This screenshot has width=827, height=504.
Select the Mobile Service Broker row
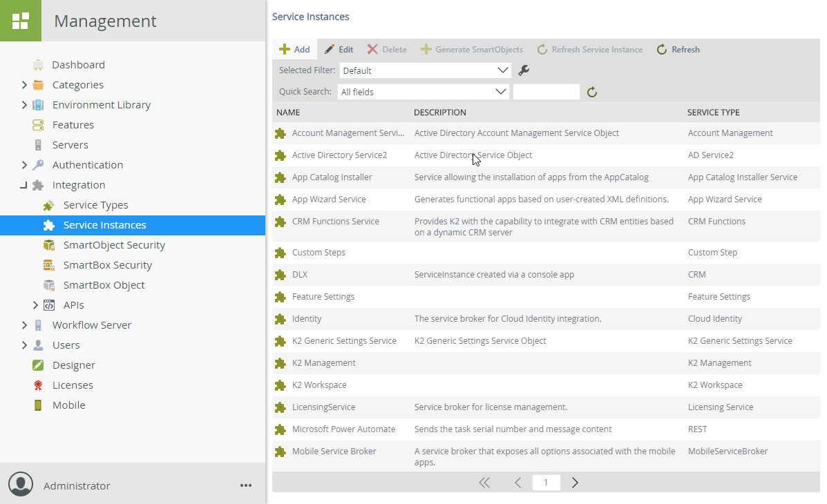tap(546, 456)
